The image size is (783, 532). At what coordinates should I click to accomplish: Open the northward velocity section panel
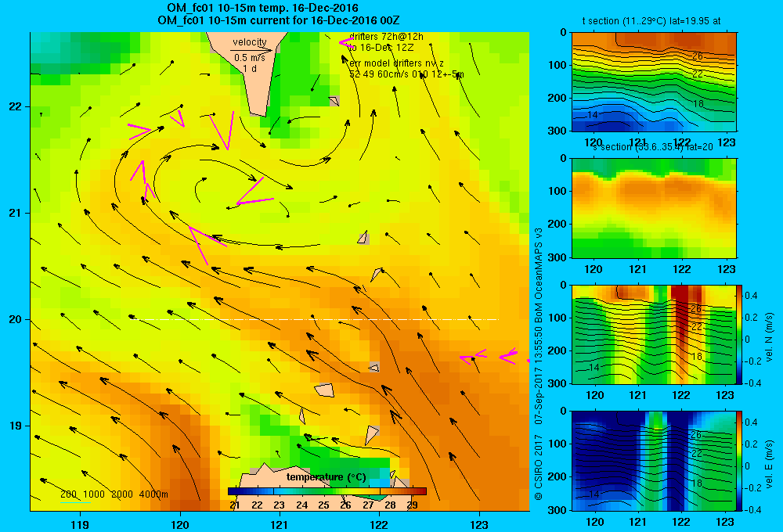coord(654,334)
